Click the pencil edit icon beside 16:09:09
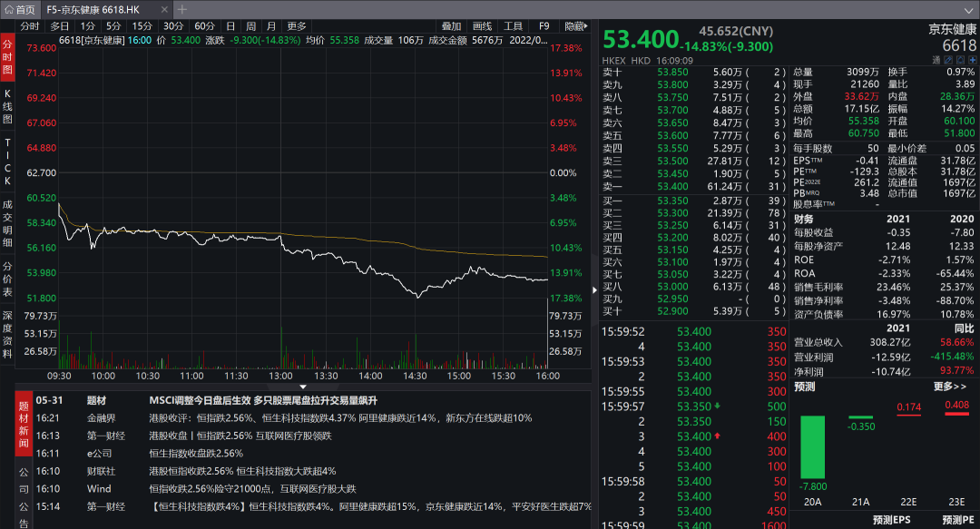The width and height of the screenshot is (980, 529). [947, 61]
